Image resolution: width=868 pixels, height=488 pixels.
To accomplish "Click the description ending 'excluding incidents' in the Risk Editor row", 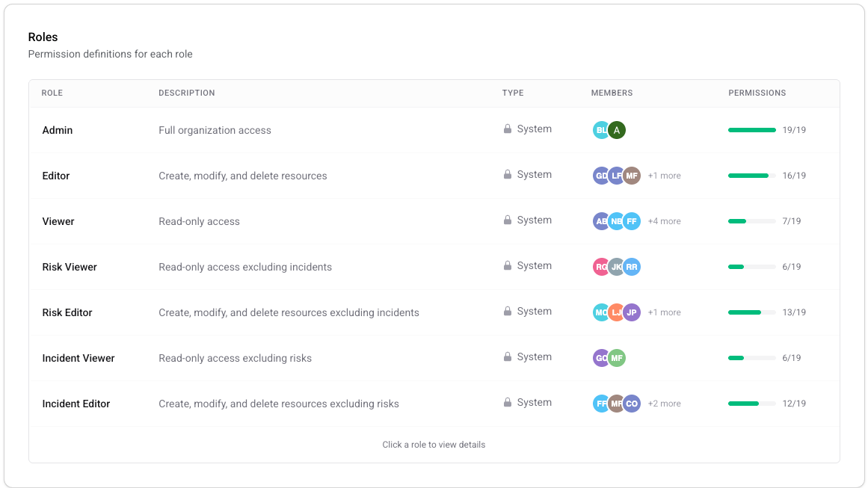I will (289, 312).
